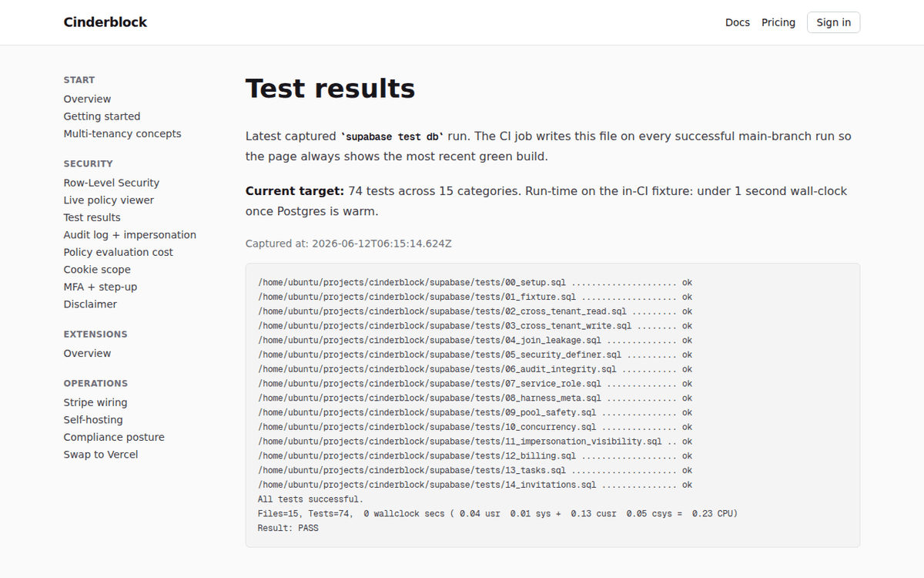The image size is (924, 578).
Task: Go to Pricing in top navigation
Action: tap(778, 22)
